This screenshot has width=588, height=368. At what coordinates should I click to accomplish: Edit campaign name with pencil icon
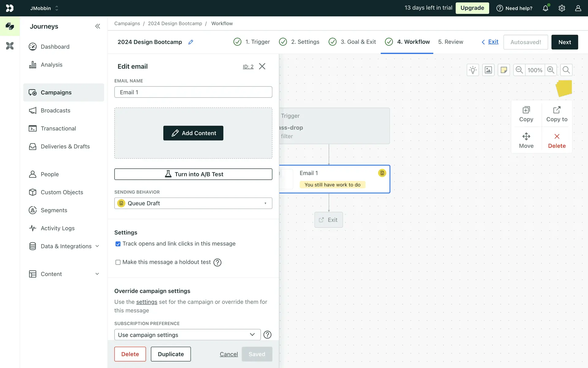(191, 42)
